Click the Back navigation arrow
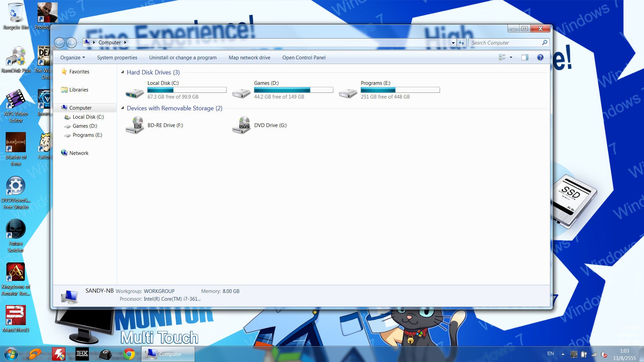644x362 pixels. [x=59, y=43]
